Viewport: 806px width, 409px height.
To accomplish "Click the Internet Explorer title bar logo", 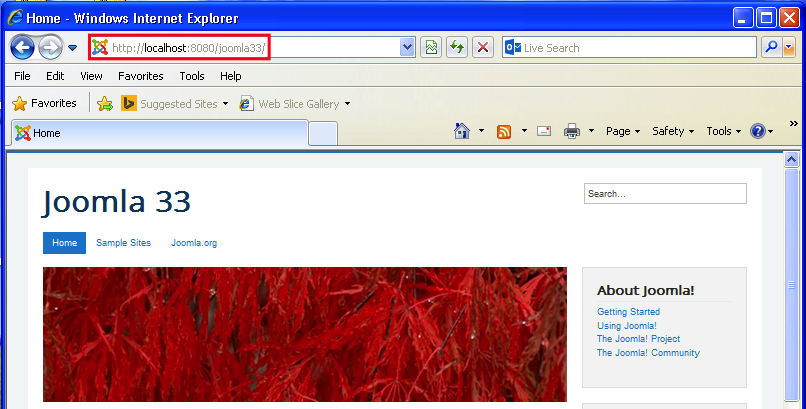I will coord(15,18).
